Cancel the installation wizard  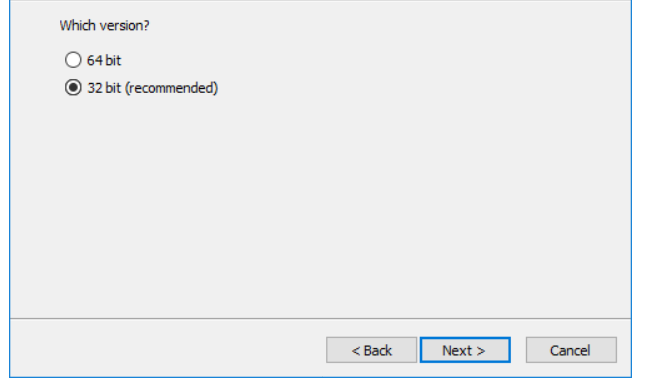tap(571, 350)
